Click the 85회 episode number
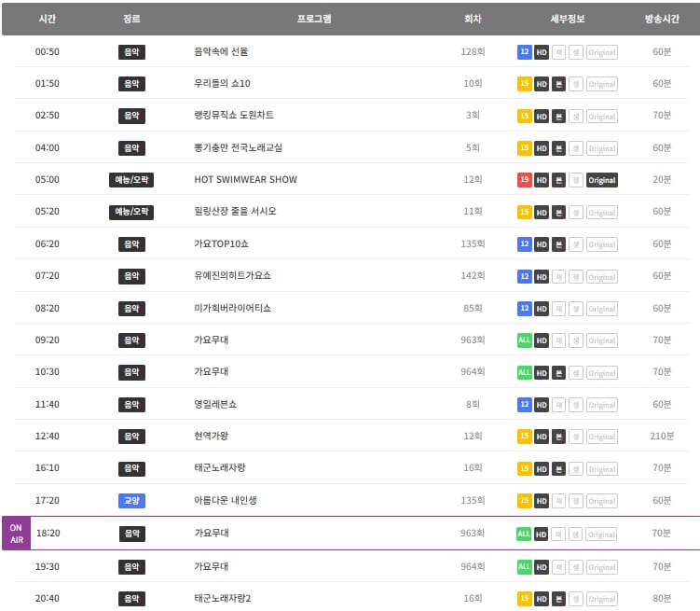Image resolution: width=700 pixels, height=611 pixels. 473,308
